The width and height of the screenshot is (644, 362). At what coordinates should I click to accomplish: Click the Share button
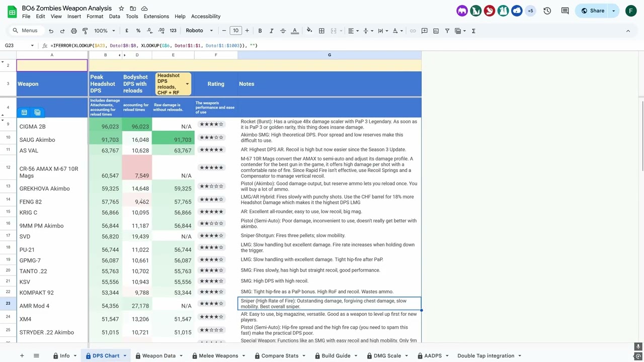click(592, 11)
